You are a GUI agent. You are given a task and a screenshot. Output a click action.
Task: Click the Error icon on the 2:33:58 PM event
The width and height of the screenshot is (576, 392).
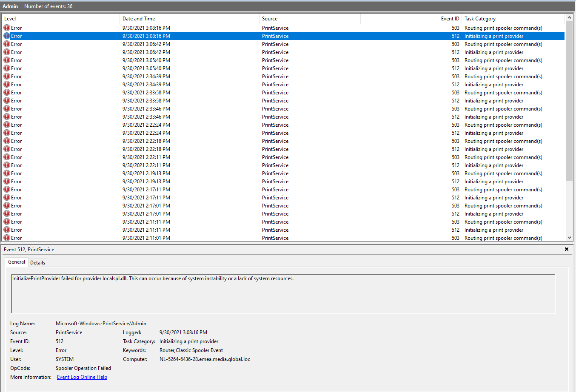(x=6, y=92)
